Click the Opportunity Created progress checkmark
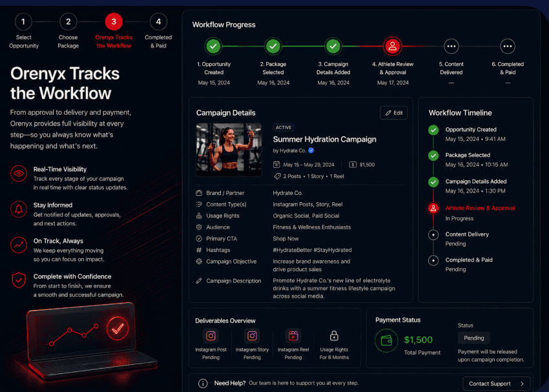549x392 pixels. click(213, 46)
